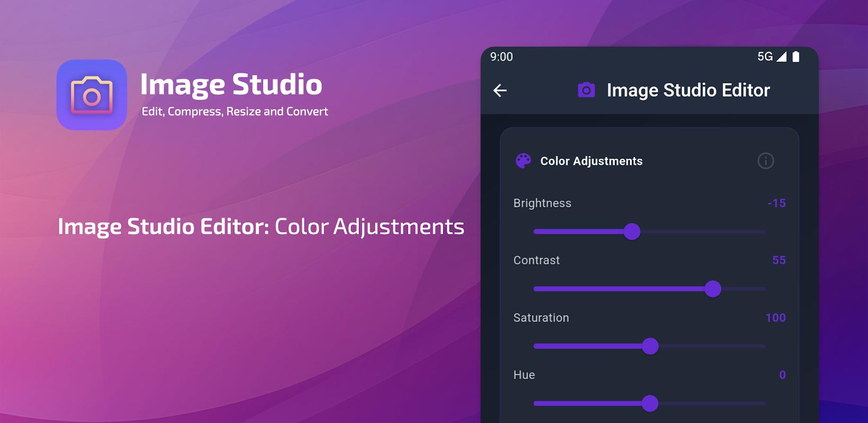Viewport: 868px width, 423px height.
Task: Click the Brightness label
Action: 542,204
